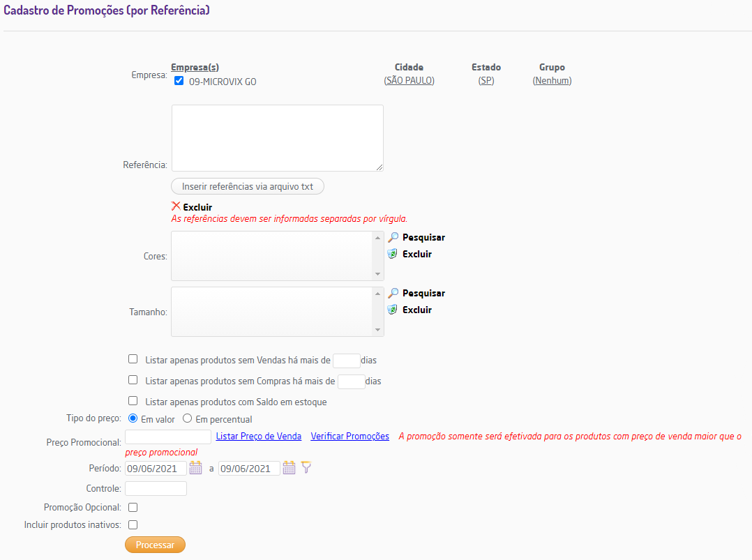Viewport: 752px width, 560px height.
Task: Select the Em percentual price type
Action: click(187, 419)
